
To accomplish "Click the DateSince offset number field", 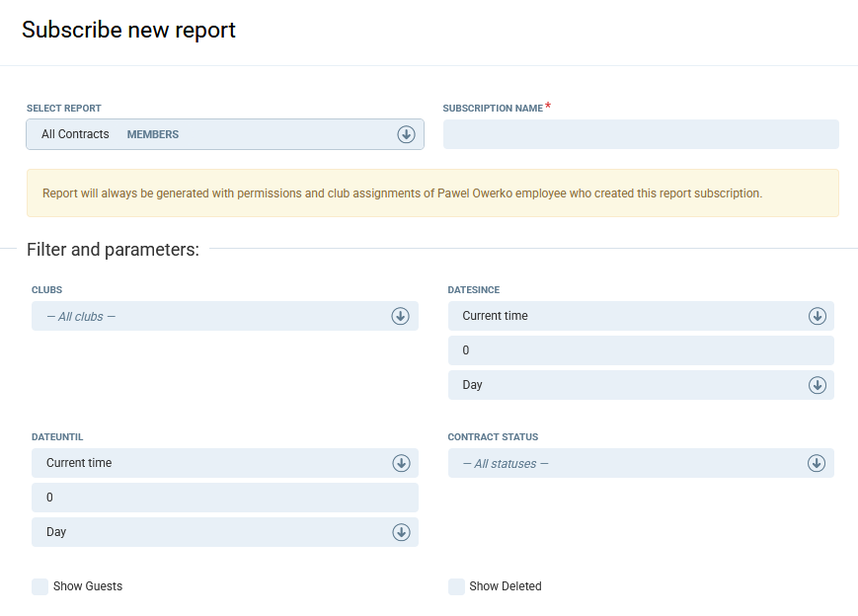I will point(641,350).
